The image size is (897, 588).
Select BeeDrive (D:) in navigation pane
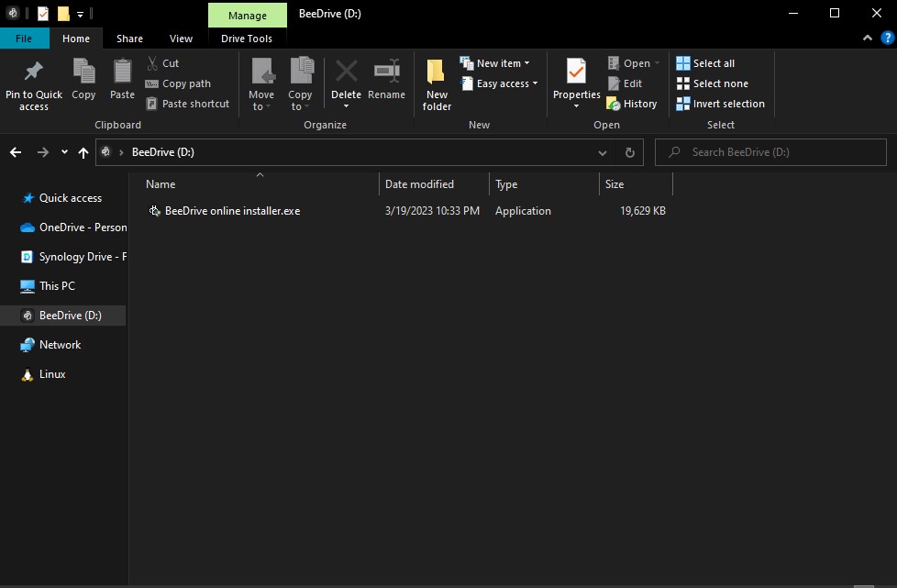click(x=63, y=316)
